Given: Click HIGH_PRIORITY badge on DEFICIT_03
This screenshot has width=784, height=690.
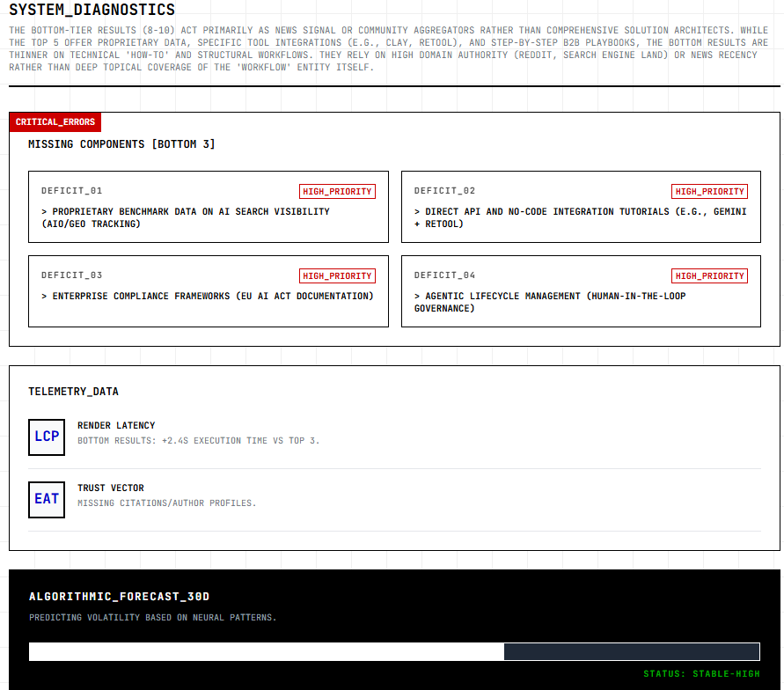Looking at the screenshot, I should pyautogui.click(x=338, y=276).
